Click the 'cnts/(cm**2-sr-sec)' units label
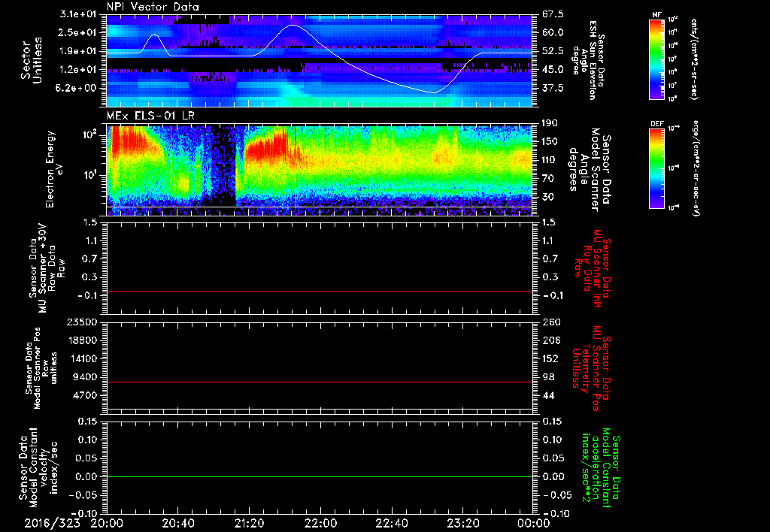The width and height of the screenshot is (770, 532). point(694,59)
